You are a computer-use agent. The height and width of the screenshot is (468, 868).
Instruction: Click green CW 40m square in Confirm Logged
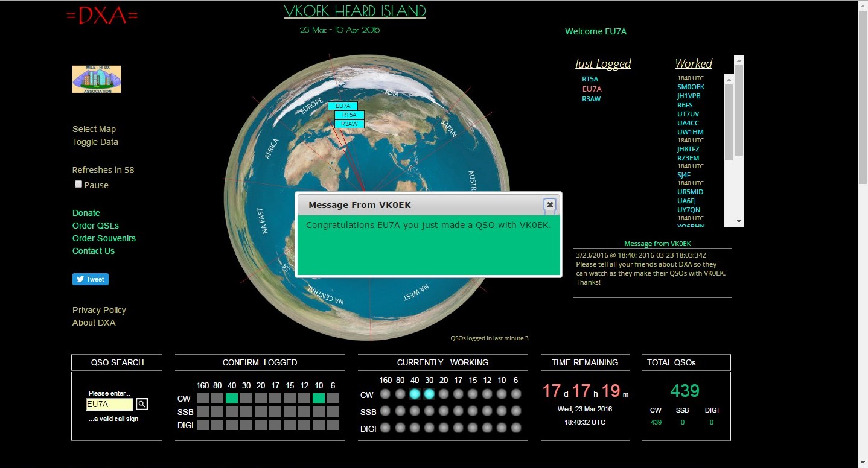(x=232, y=398)
